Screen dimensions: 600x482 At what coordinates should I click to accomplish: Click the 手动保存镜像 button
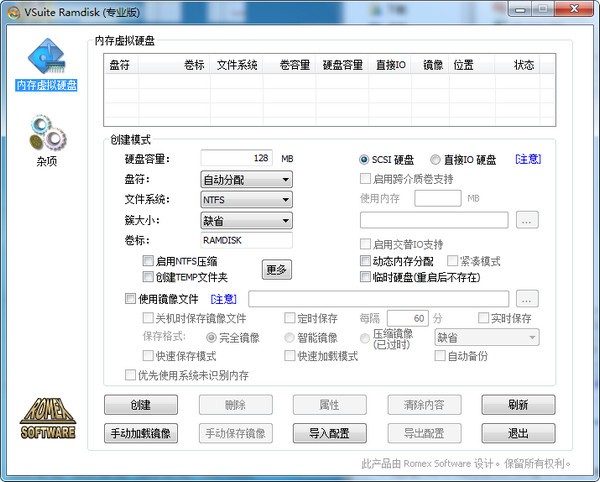tap(236, 433)
